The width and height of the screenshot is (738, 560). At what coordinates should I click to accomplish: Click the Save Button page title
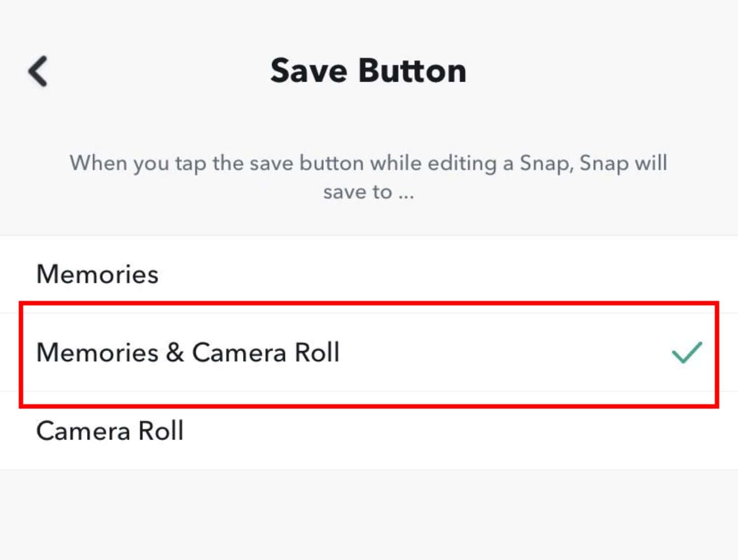click(369, 71)
